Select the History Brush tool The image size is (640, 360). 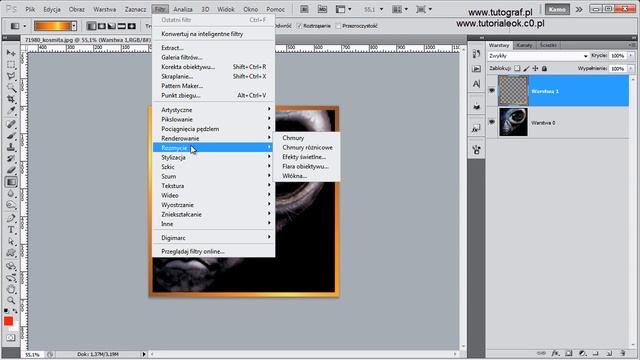[x=11, y=158]
